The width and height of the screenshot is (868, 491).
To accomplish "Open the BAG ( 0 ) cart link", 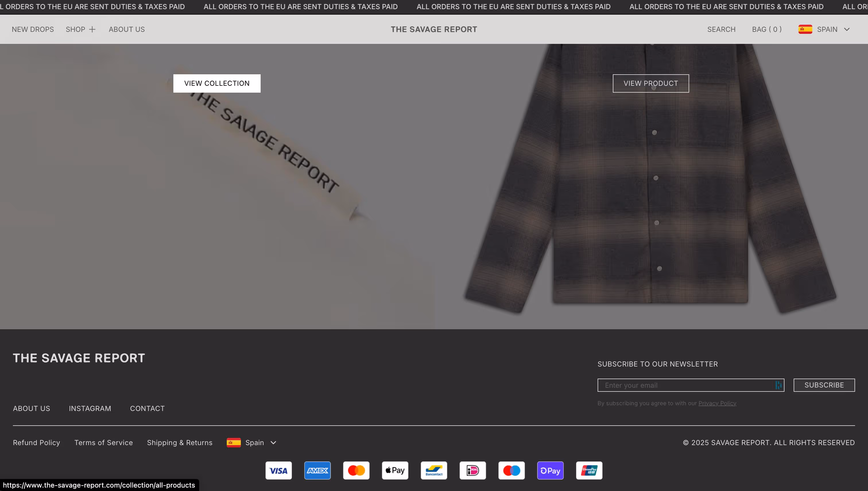I will click(766, 29).
